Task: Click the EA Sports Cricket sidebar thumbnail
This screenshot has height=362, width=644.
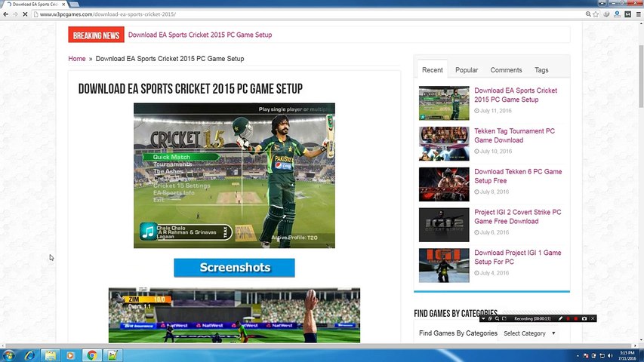Action: 444,103
